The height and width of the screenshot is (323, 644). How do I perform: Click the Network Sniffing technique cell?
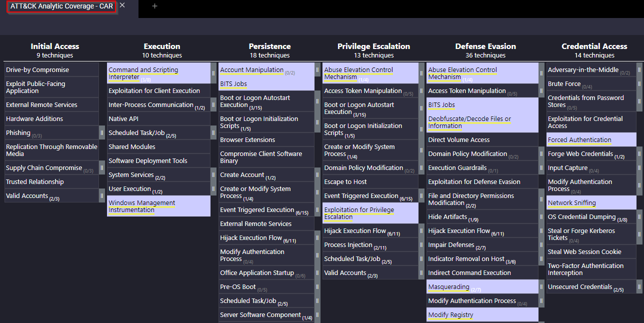(x=591, y=202)
